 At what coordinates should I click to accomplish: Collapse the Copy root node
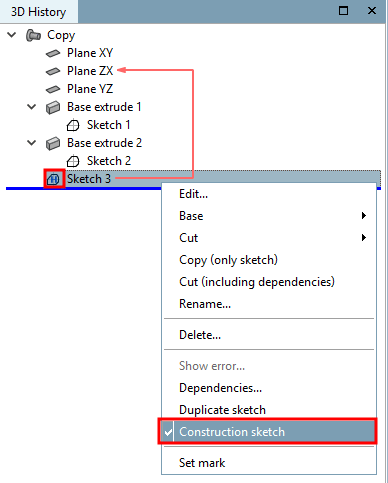pos(12,35)
